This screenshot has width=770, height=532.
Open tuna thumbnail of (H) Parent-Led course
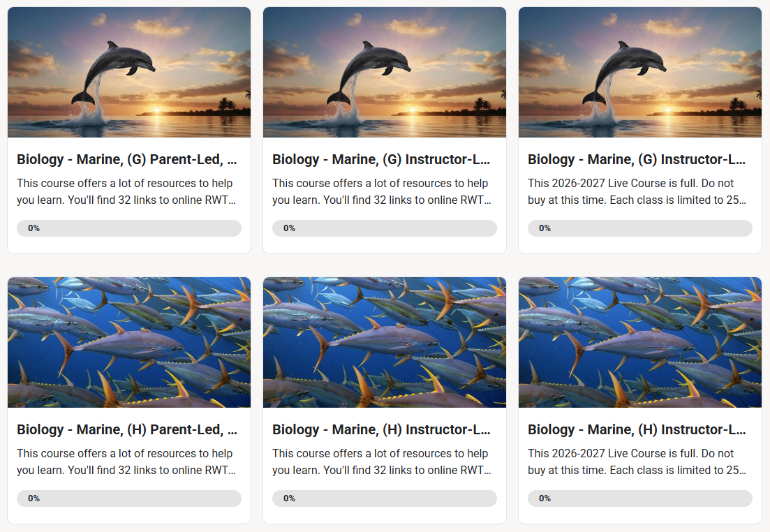[x=129, y=342]
